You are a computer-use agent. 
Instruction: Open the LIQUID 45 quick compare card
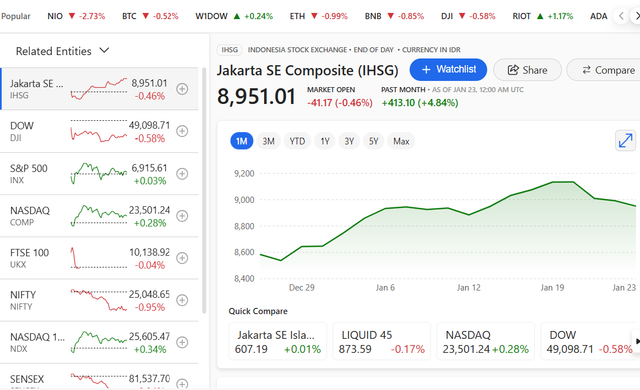(x=382, y=341)
